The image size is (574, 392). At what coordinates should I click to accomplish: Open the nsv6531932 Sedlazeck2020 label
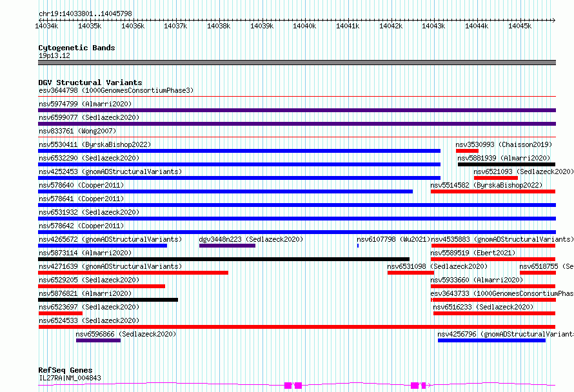(x=89, y=212)
